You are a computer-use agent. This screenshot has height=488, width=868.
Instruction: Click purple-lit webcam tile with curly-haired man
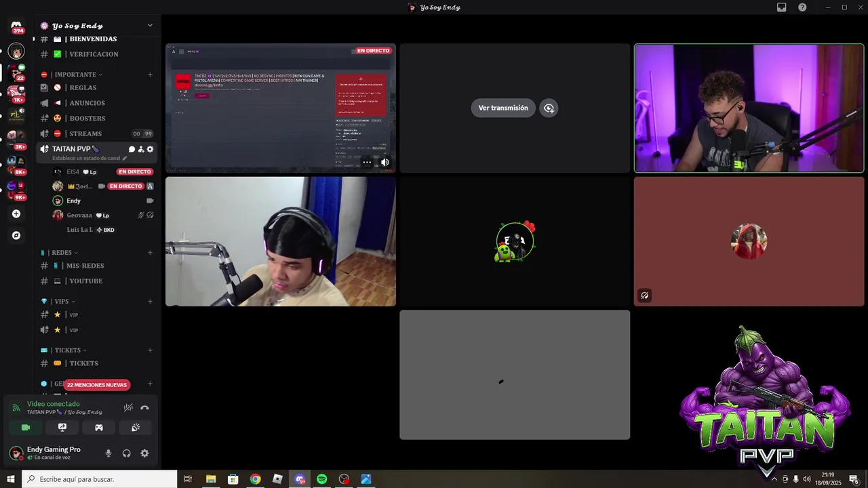click(749, 108)
